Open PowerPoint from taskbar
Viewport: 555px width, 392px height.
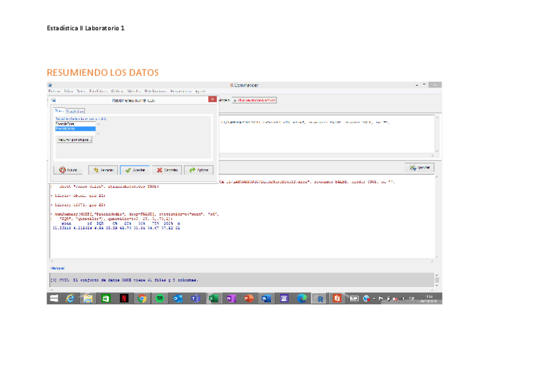pyautogui.click(x=249, y=298)
